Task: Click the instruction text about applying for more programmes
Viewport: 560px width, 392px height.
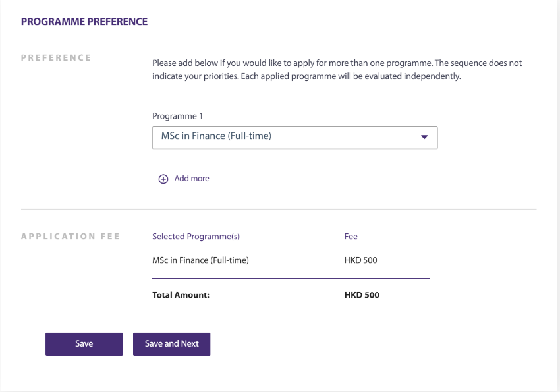Action: pyautogui.click(x=337, y=70)
